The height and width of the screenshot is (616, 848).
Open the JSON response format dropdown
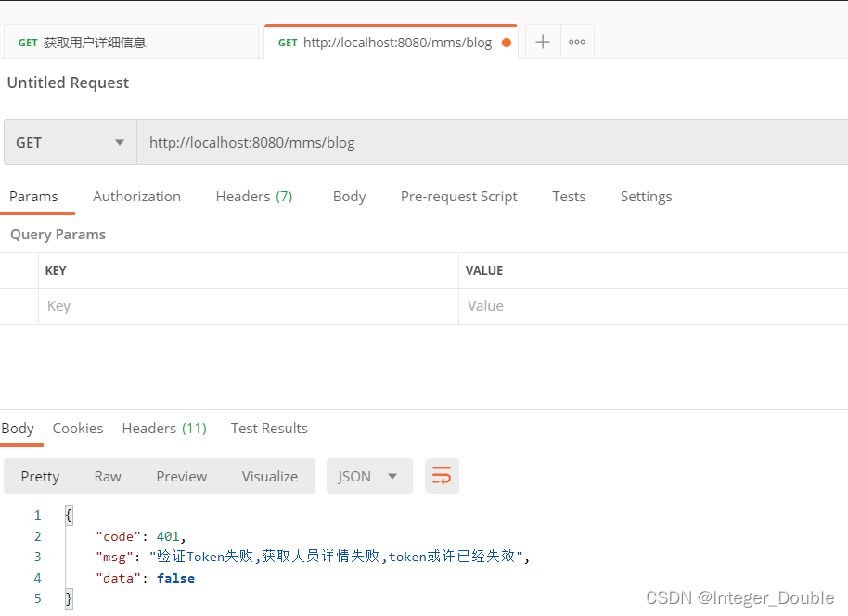[x=369, y=475]
